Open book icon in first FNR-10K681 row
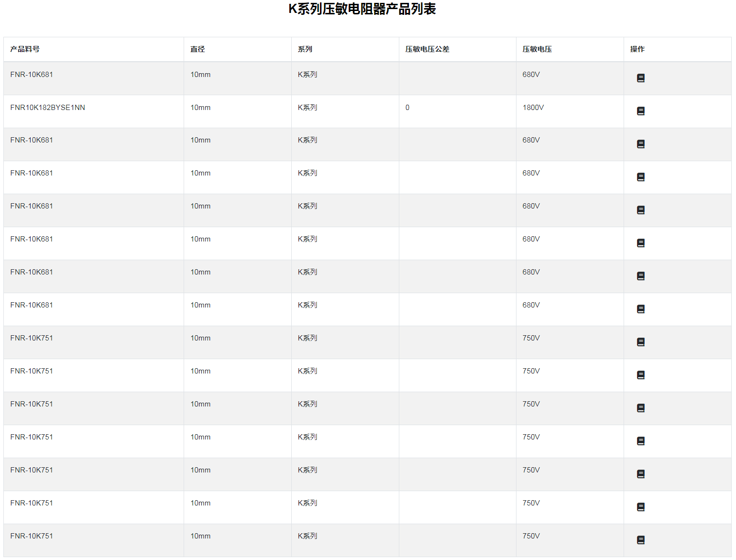 coord(640,78)
